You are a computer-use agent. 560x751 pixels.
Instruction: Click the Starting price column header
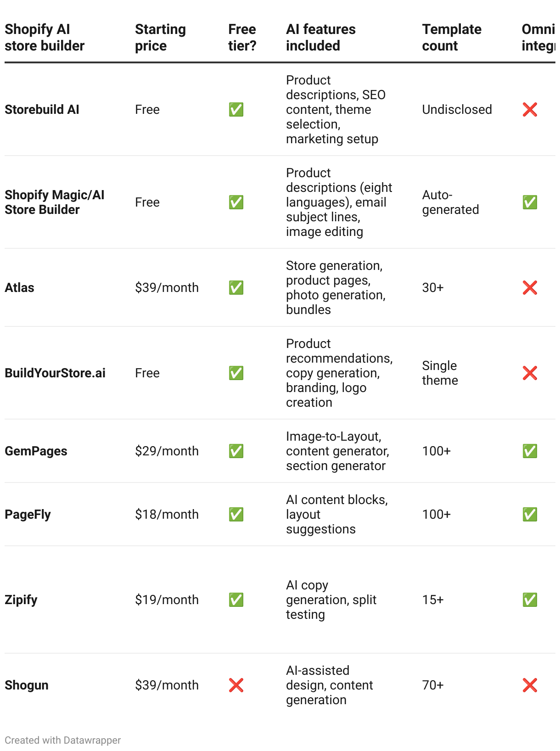click(x=160, y=38)
